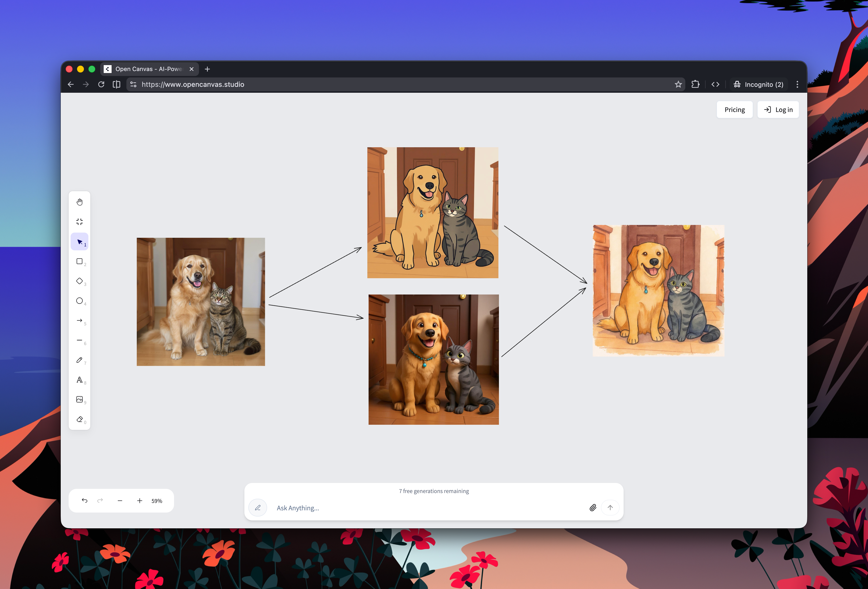Select the Hand pan tool

pos(79,201)
